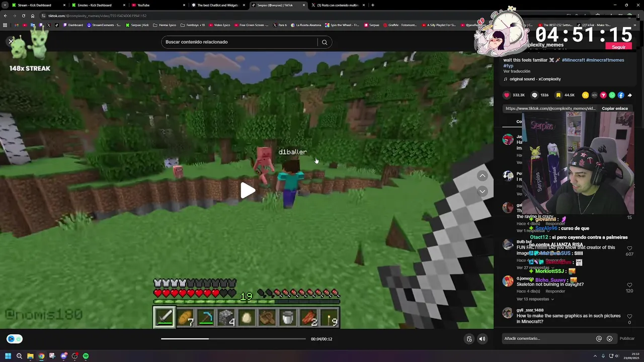Mute the video volume icon
This screenshot has height=362, width=644.
click(x=482, y=339)
